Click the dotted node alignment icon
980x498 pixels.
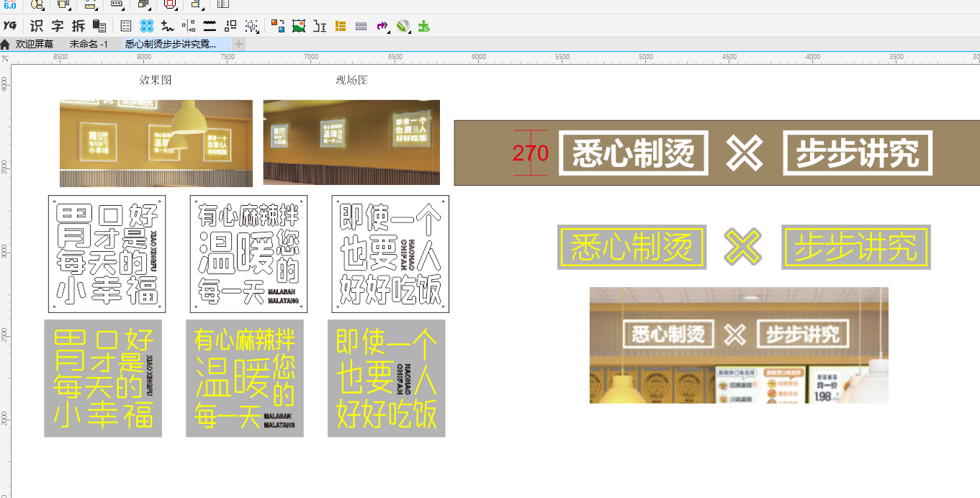(x=189, y=26)
